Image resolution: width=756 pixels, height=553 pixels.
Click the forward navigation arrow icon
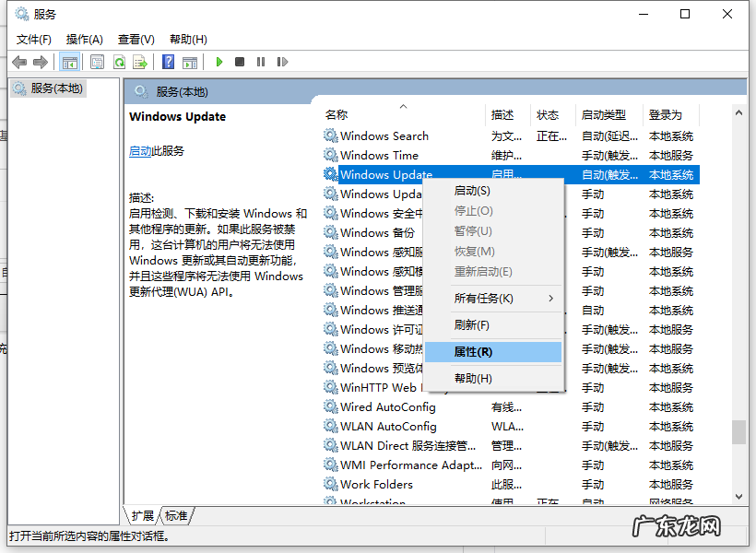[41, 61]
